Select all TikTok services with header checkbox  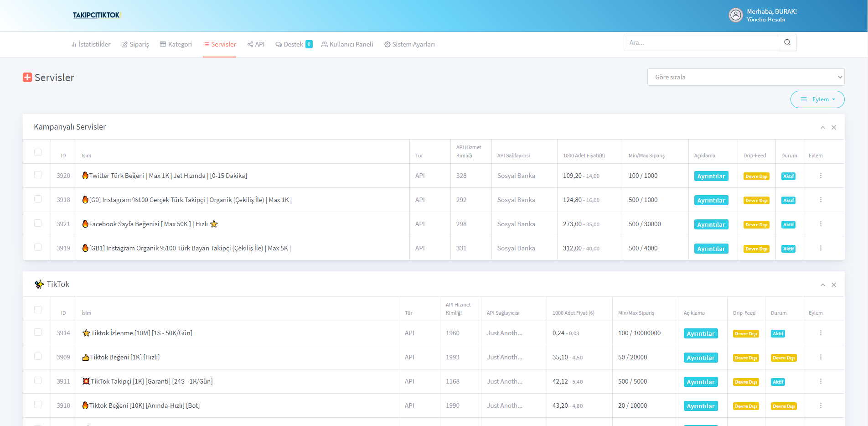(x=38, y=310)
